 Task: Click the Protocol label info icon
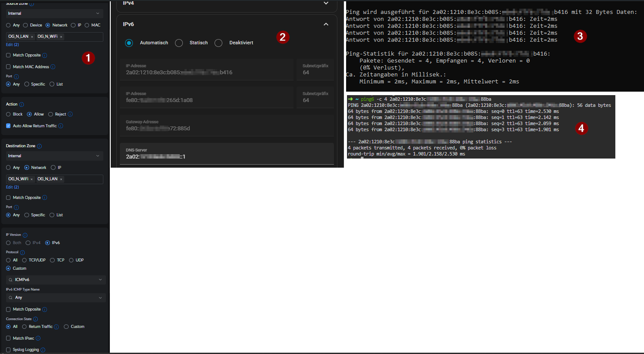23,252
